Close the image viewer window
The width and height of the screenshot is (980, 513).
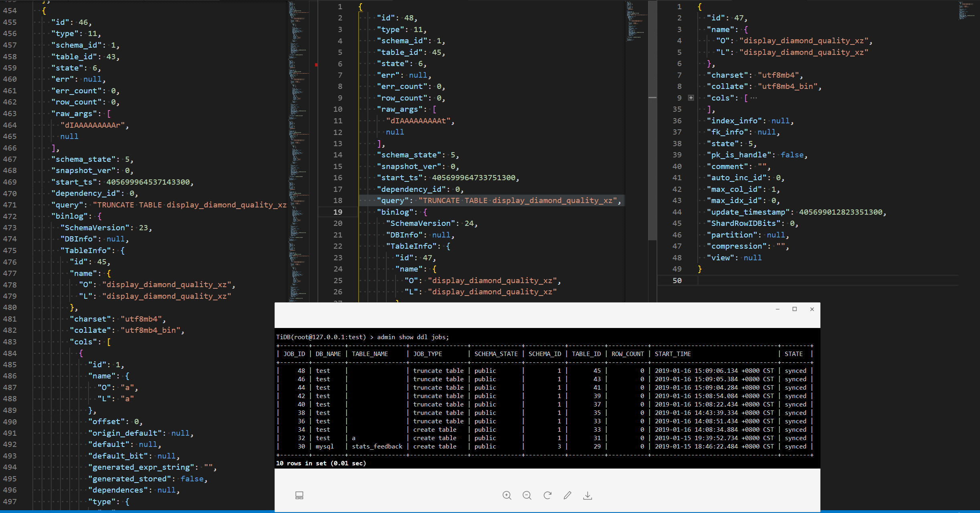click(812, 309)
